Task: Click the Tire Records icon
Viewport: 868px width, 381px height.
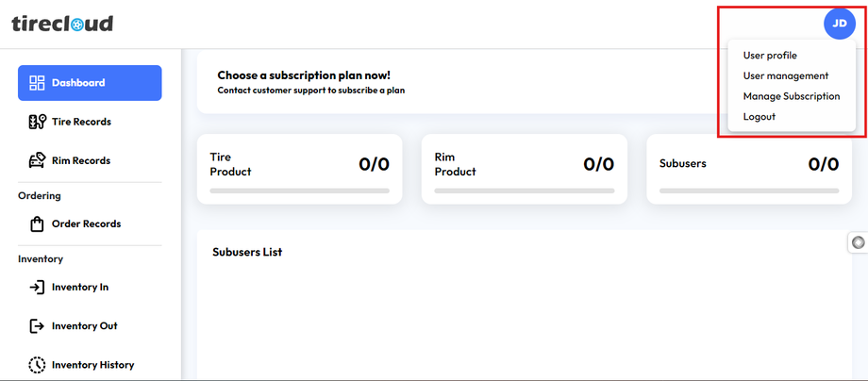Action: (38, 122)
